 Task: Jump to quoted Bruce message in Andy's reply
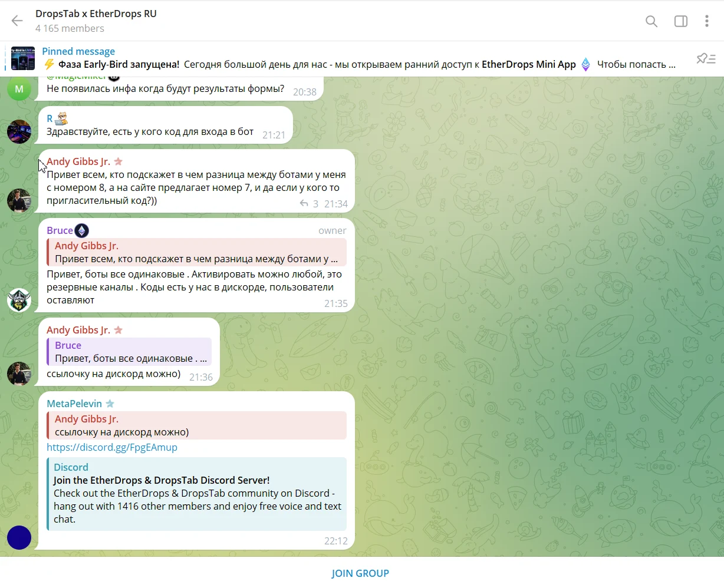pyautogui.click(x=129, y=352)
